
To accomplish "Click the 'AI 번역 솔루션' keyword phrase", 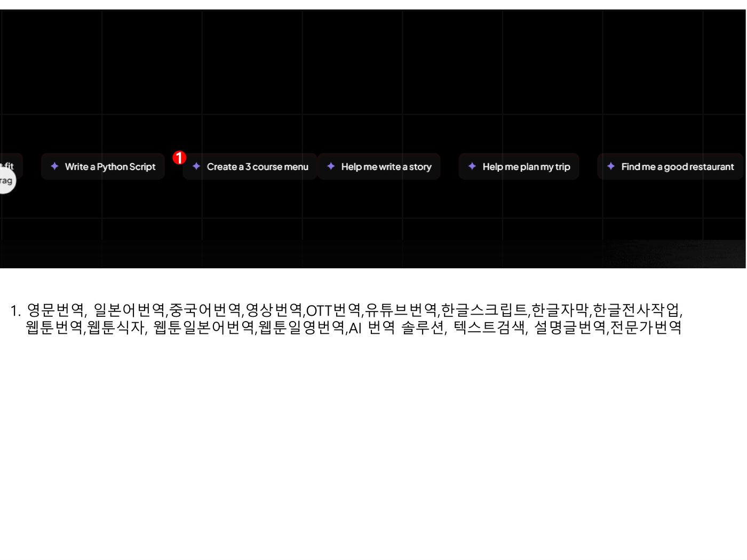I will [396, 327].
